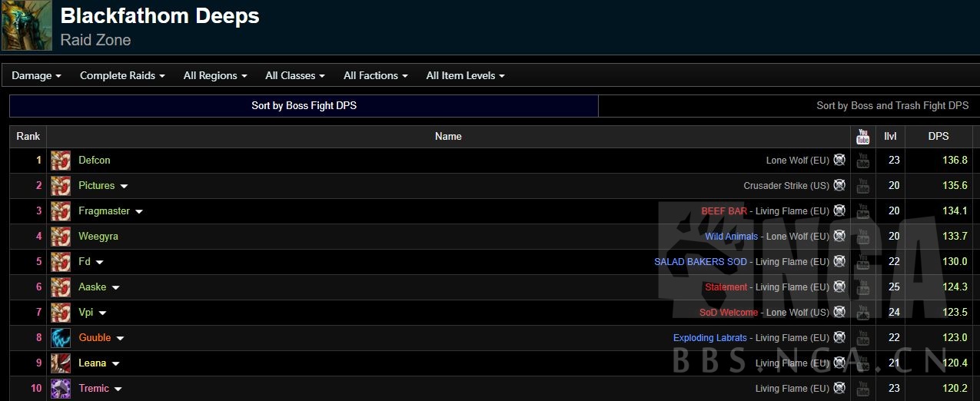
Task: Click the class icon beside Vpi
Action: (61, 313)
